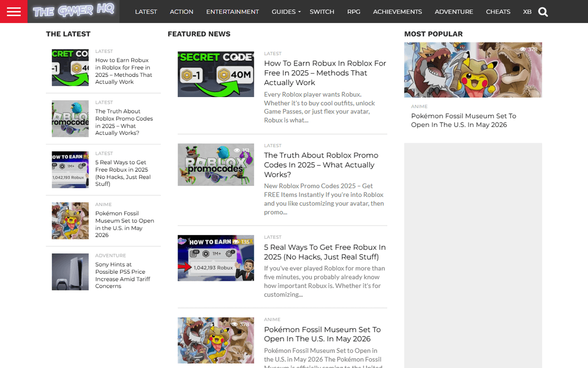Image resolution: width=588 pixels, height=368 pixels.
Task: Open the partially visible XB menu item
Action: [527, 11]
